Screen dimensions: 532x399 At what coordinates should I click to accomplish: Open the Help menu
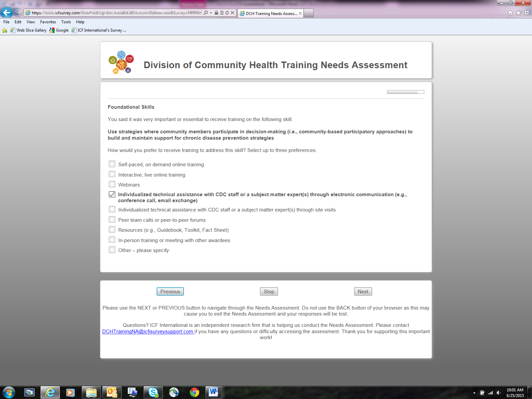pyautogui.click(x=80, y=22)
